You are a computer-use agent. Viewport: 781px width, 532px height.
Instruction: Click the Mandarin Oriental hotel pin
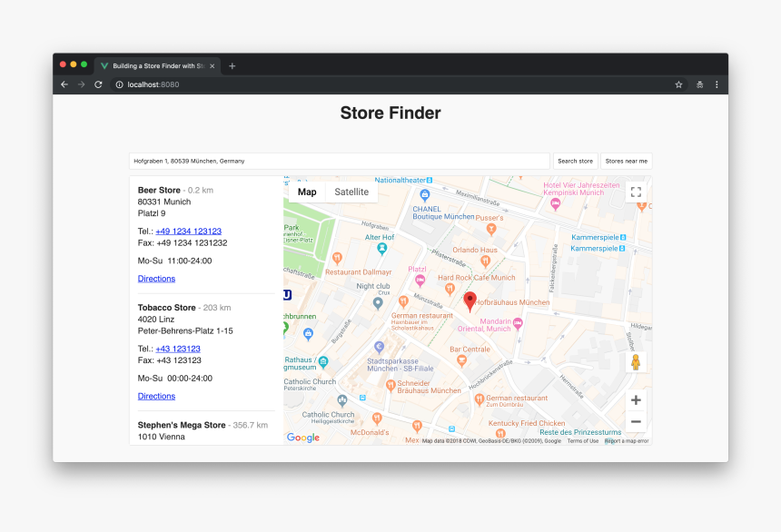coord(518,324)
